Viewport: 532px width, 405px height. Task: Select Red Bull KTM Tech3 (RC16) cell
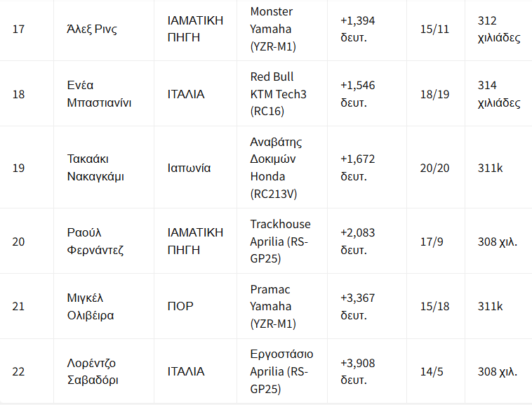[x=282, y=93]
